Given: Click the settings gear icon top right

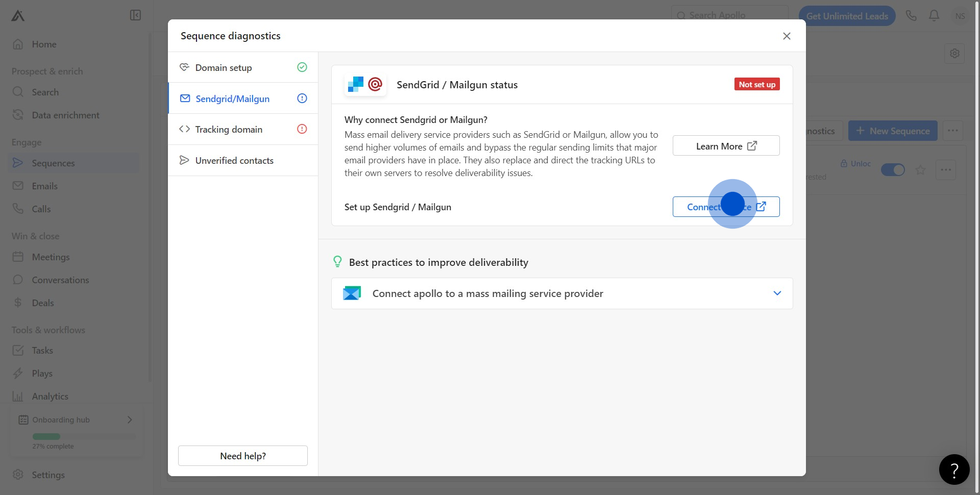Looking at the screenshot, I should [x=954, y=53].
